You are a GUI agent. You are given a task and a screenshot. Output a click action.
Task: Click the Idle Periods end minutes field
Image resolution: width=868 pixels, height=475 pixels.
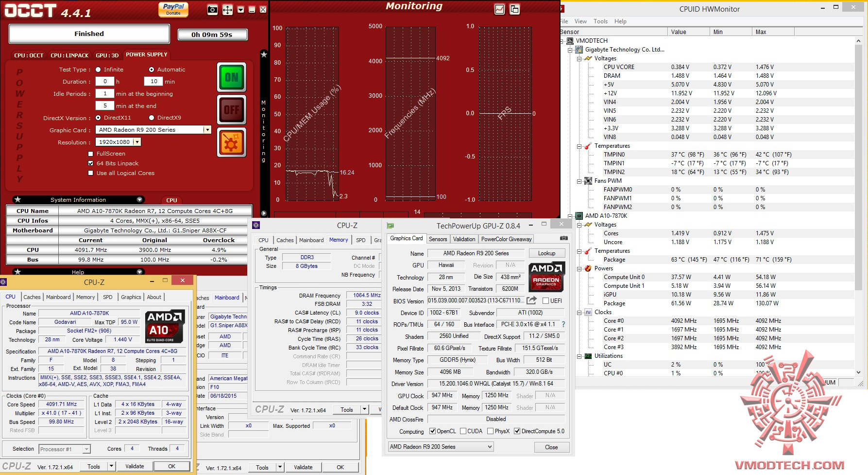point(104,106)
